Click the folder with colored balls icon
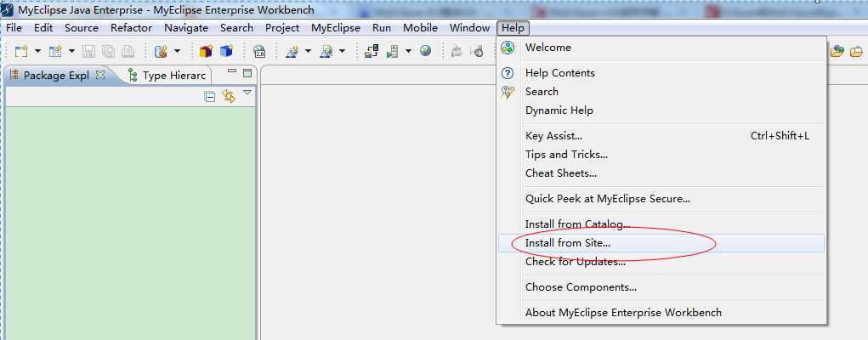The width and height of the screenshot is (868, 340). [837, 52]
